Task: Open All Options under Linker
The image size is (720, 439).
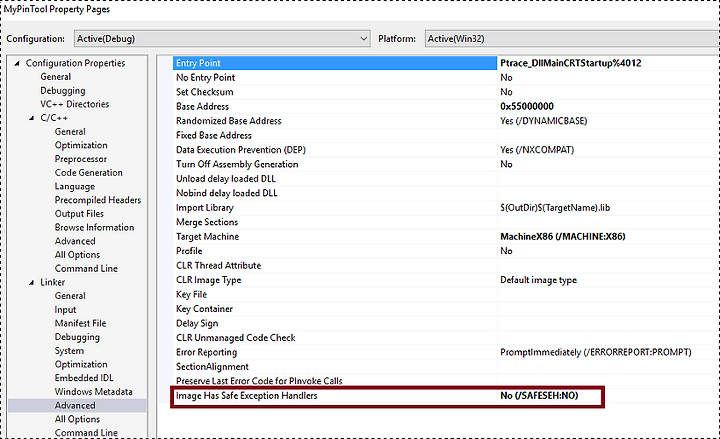Action: tap(77, 419)
